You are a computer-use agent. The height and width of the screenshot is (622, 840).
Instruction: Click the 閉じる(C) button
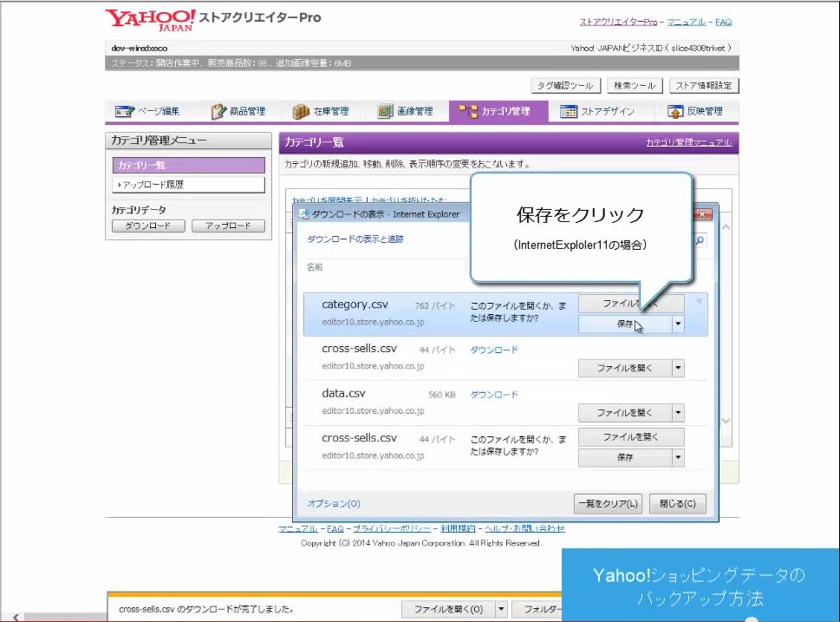pyautogui.click(x=678, y=503)
